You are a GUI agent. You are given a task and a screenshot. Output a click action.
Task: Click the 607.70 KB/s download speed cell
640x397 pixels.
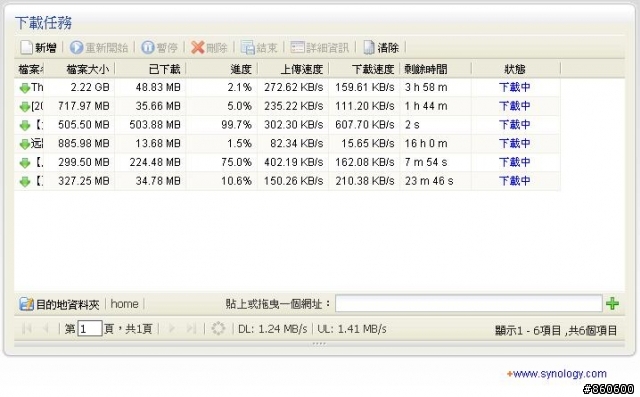[x=364, y=125]
